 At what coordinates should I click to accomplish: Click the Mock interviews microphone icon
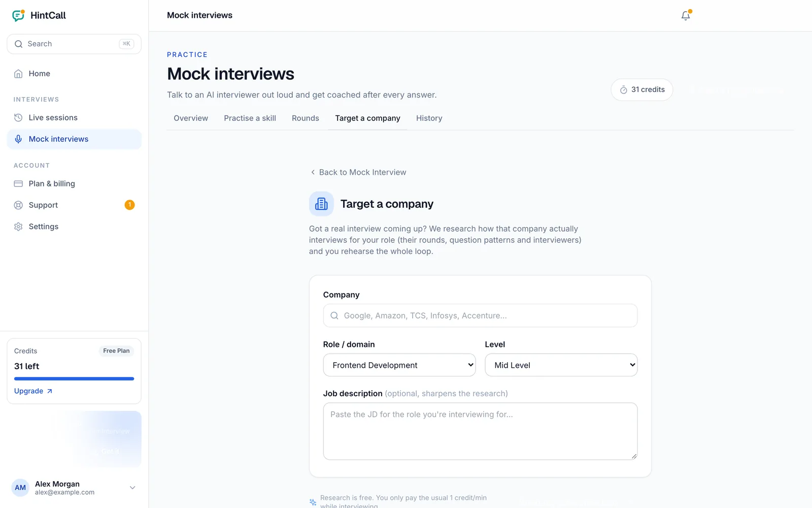point(18,139)
